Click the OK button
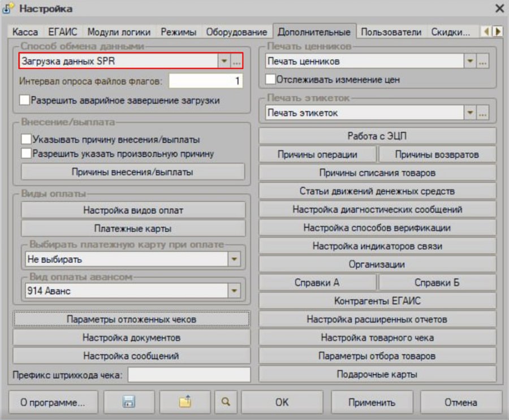Screen dimensions: 509x420 click(282, 402)
